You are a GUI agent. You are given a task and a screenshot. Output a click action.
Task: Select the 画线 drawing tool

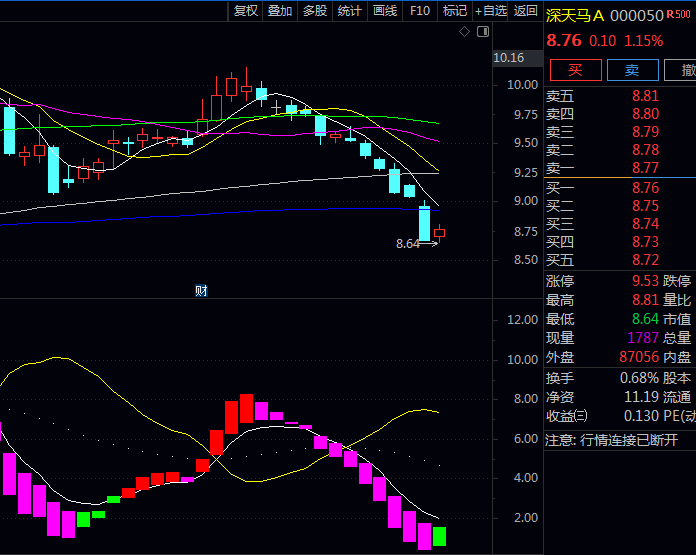pyautogui.click(x=385, y=11)
